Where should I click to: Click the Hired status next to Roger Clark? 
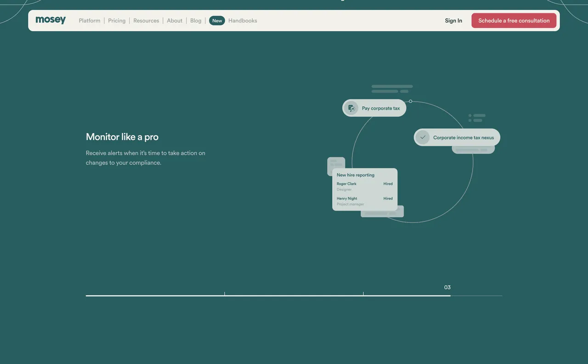[x=388, y=183]
